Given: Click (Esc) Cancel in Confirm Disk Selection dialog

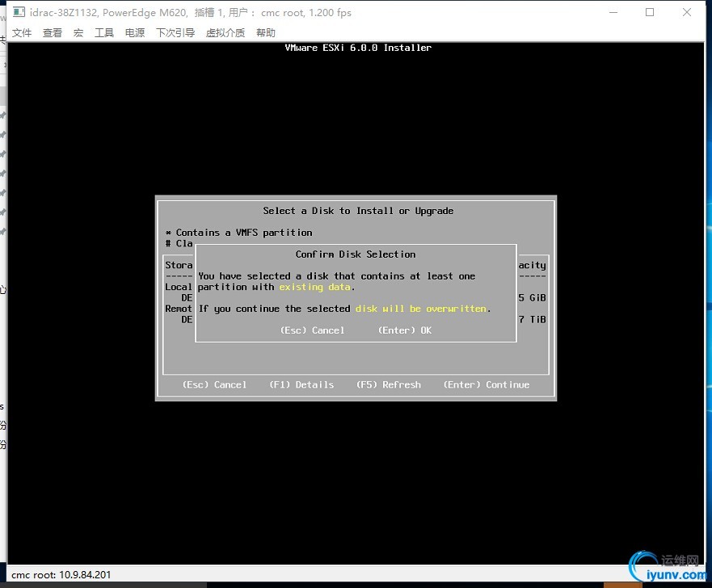Looking at the screenshot, I should (x=313, y=330).
